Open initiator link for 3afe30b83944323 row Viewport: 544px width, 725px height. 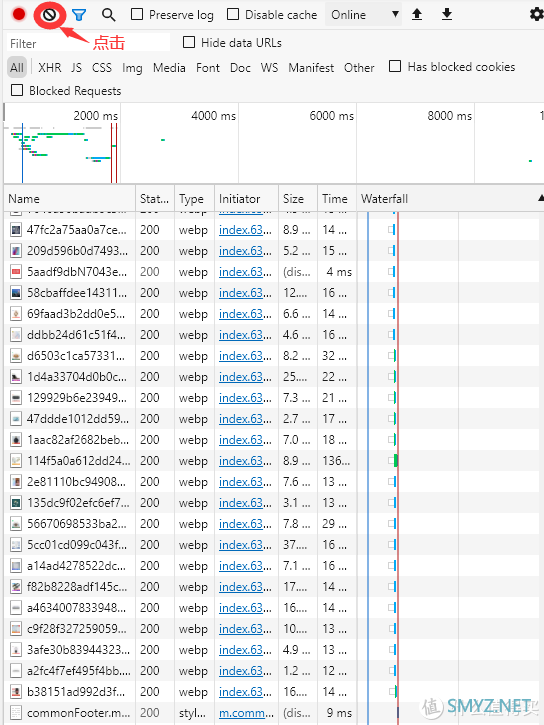pos(245,650)
